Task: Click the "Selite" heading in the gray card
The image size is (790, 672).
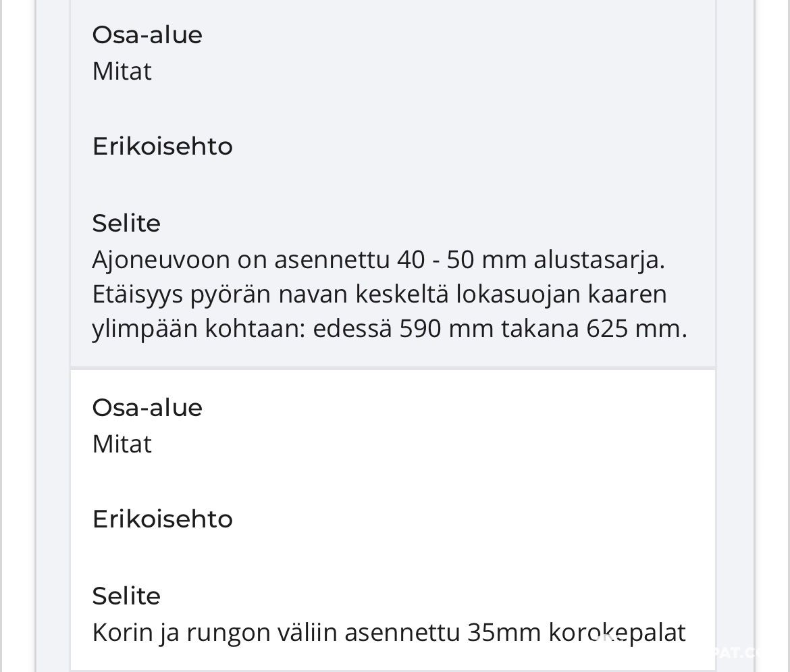Action: coord(126,224)
